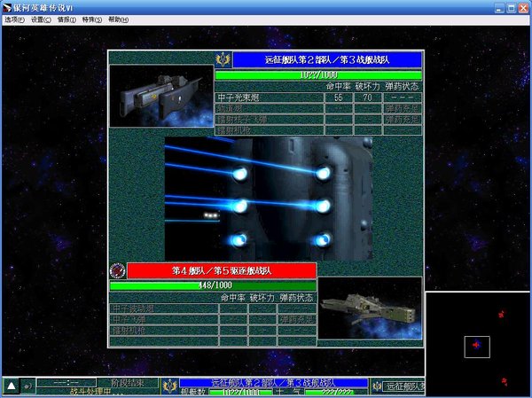Image resolution: width=532 pixels, height=398 pixels.
Task: Select the dimmed 中子飞弹 weapon row
Action: 213,319
